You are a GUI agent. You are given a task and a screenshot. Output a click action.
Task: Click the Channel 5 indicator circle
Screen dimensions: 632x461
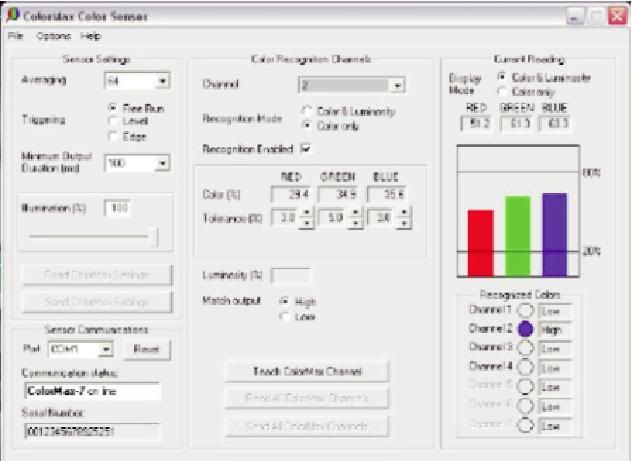525,386
